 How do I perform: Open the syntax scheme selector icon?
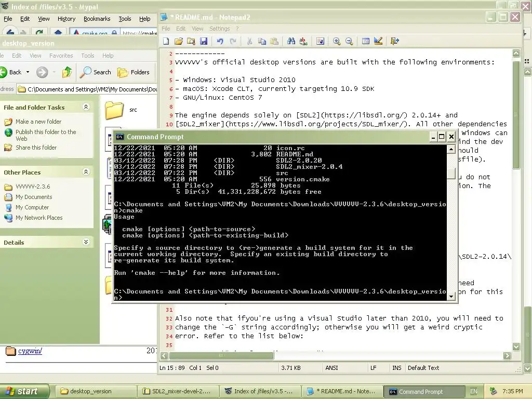point(366,41)
